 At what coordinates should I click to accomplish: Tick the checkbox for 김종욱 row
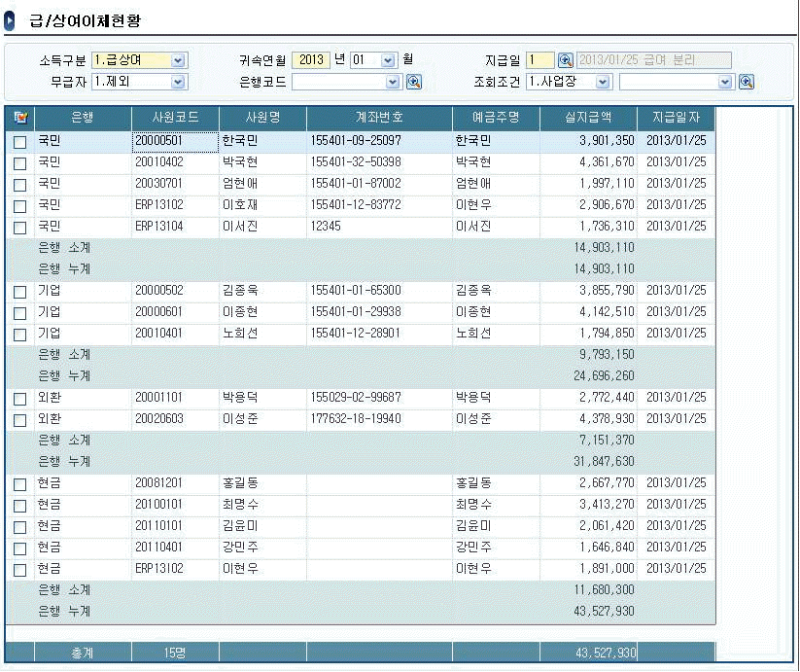[x=19, y=292]
